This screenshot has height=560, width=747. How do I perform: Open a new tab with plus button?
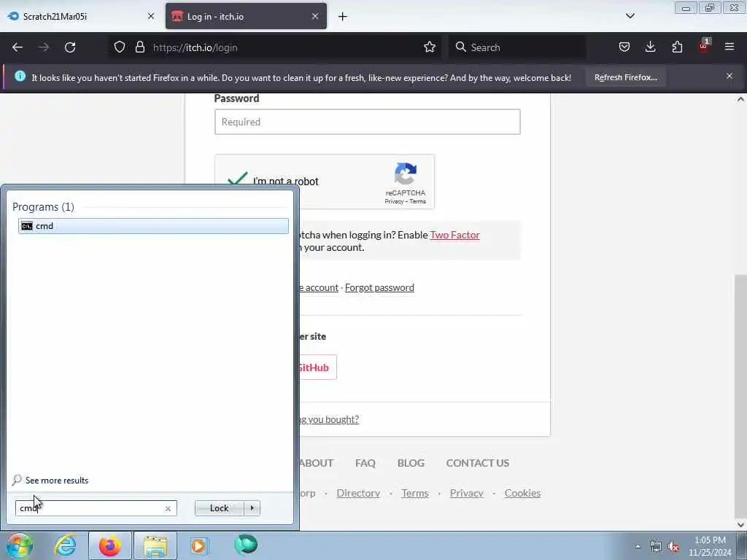click(x=343, y=17)
